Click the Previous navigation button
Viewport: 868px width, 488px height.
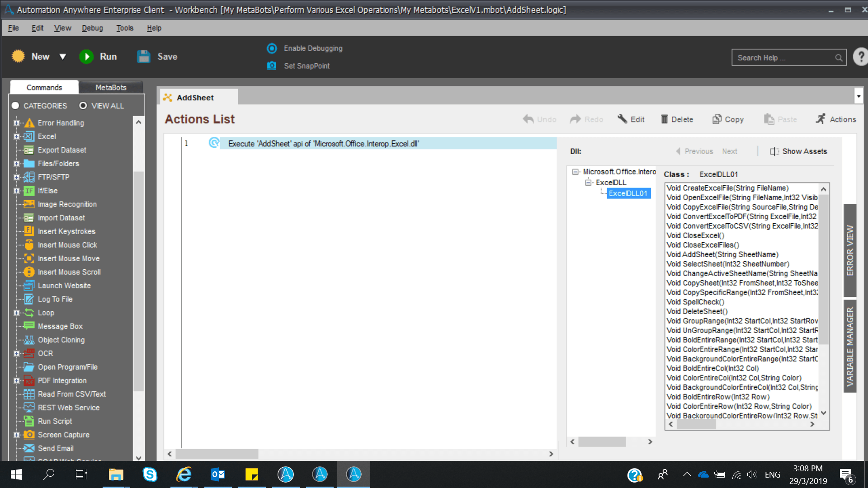pyautogui.click(x=694, y=151)
